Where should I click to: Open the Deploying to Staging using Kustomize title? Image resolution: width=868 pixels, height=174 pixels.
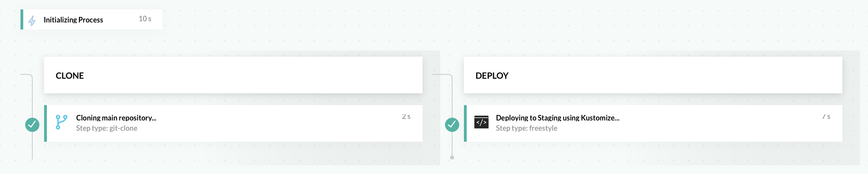click(557, 118)
